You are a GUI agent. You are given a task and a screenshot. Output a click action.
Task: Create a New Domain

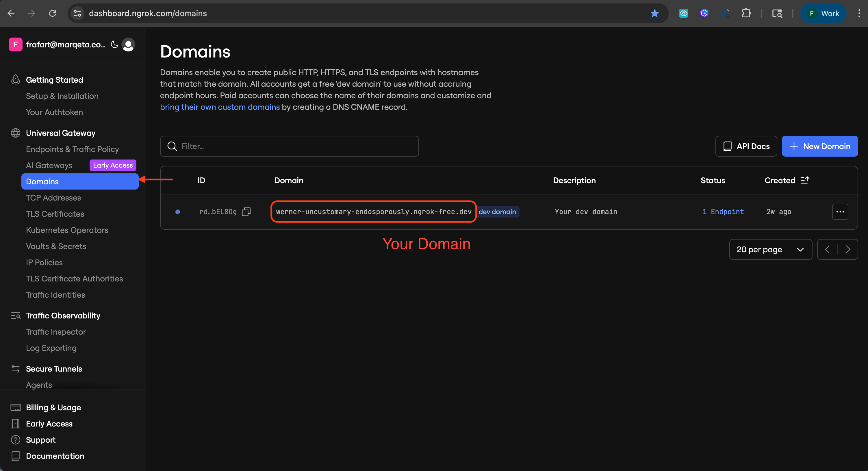[819, 146]
